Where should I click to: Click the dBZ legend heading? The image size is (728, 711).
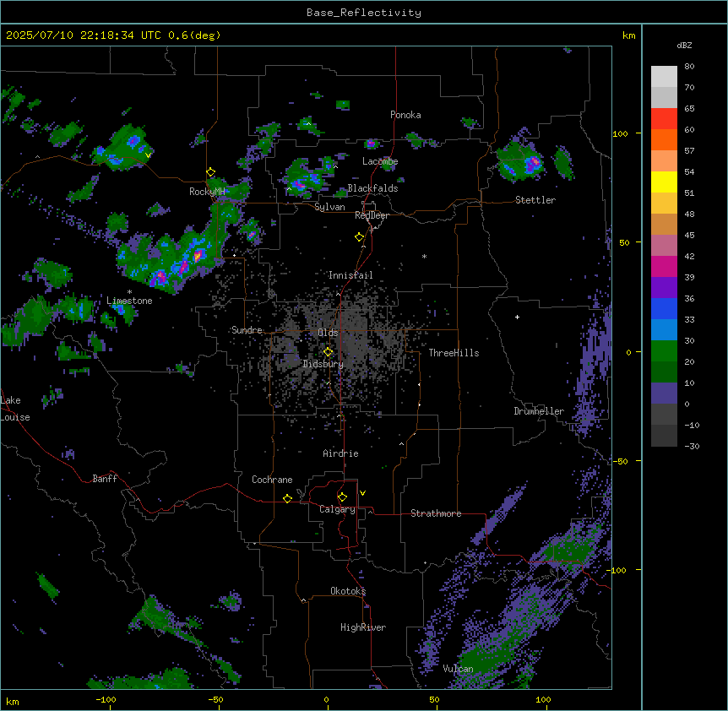click(x=684, y=45)
